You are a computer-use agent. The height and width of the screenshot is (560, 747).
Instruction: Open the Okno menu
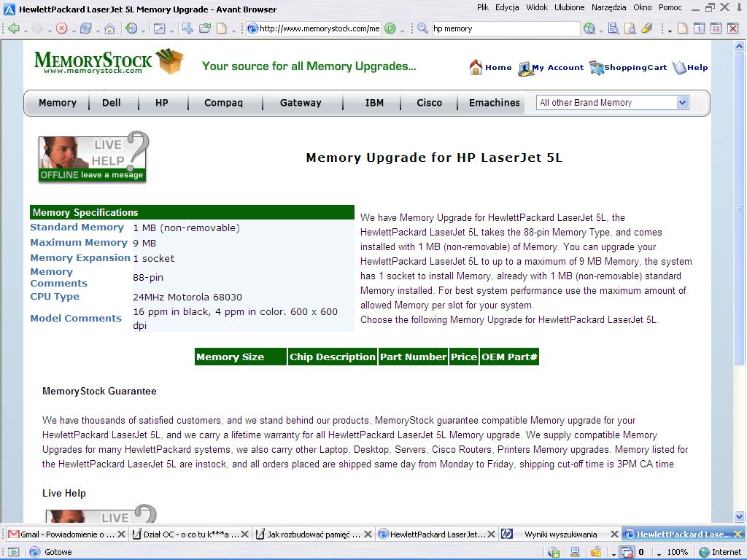(x=643, y=7)
